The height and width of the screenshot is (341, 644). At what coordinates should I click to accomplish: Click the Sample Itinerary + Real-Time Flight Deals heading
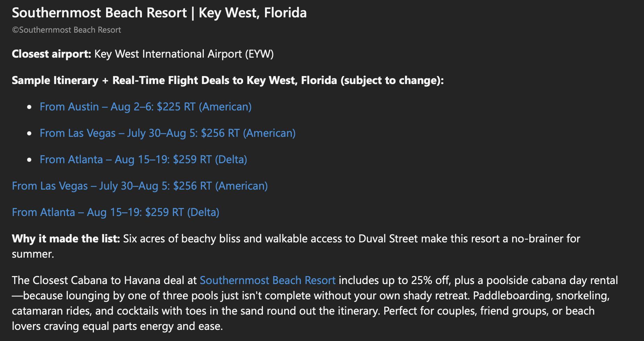[174, 81]
